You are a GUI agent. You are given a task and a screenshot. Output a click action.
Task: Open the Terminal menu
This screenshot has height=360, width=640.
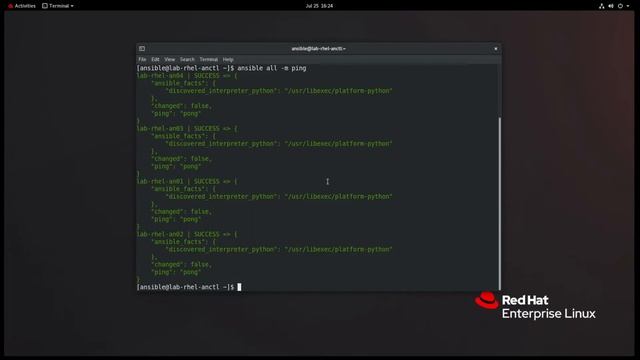[209, 59]
